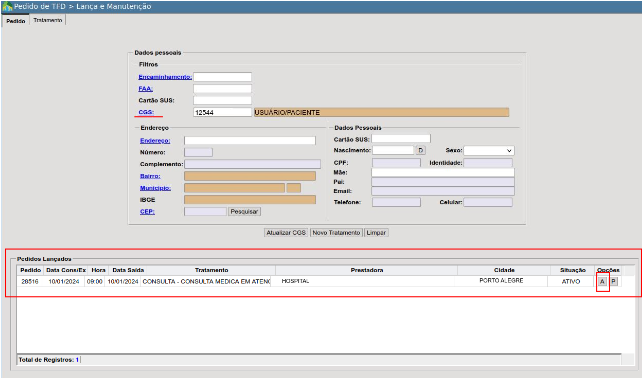
Task: Open the FAA link
Action: pos(145,88)
